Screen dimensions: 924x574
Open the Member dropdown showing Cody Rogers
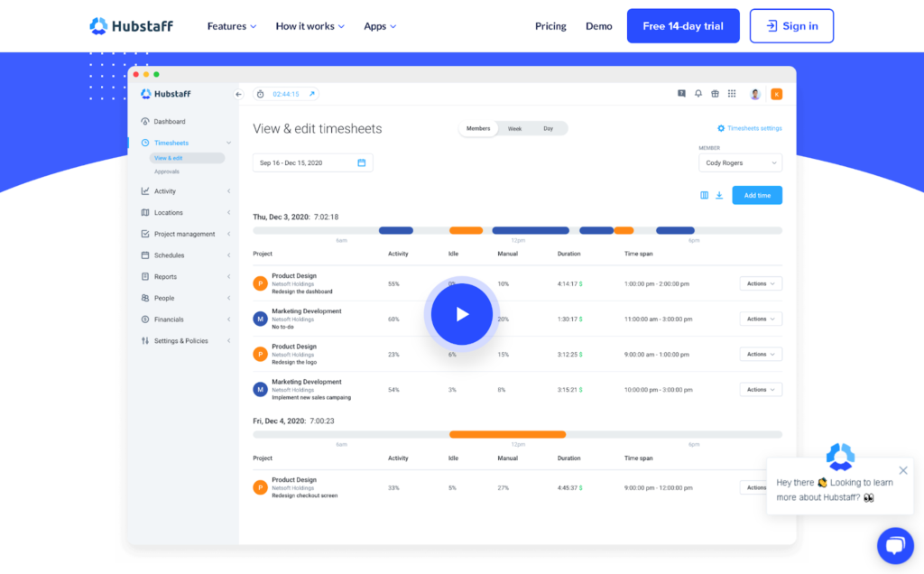tap(740, 162)
